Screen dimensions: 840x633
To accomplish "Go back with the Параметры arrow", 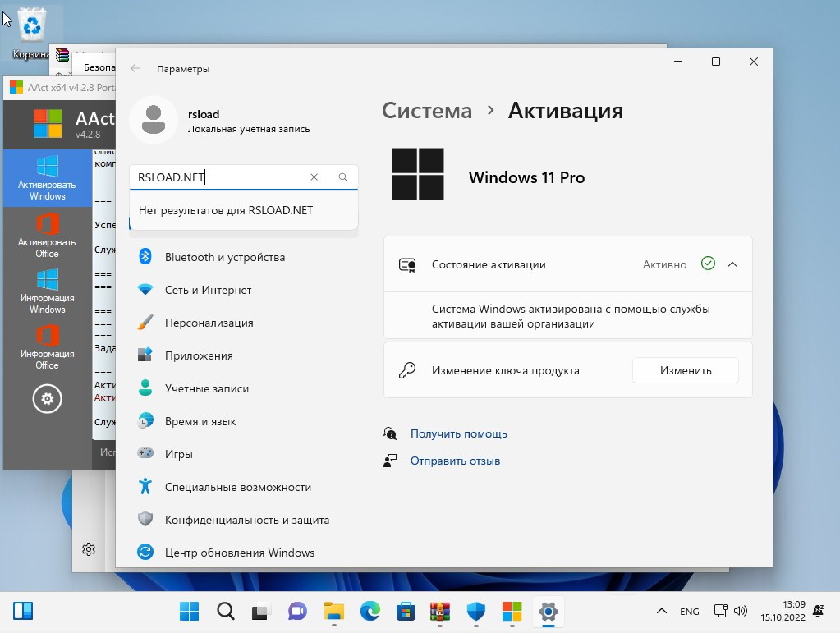I will pos(135,68).
